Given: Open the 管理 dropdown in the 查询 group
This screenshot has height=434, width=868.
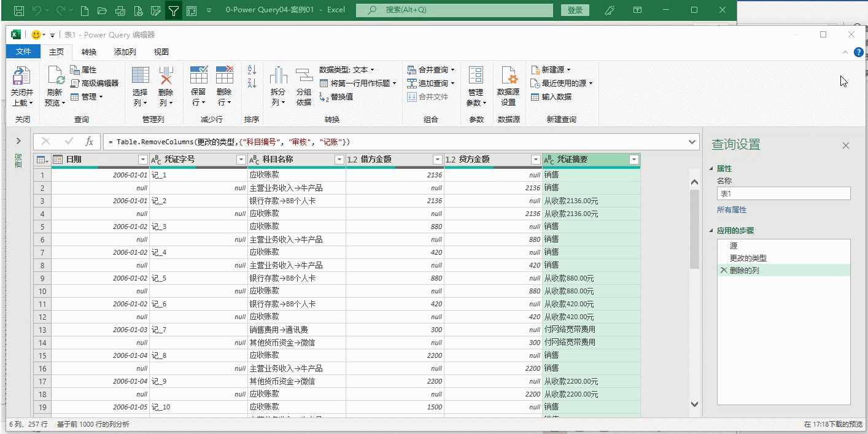Looking at the screenshot, I should point(87,96).
